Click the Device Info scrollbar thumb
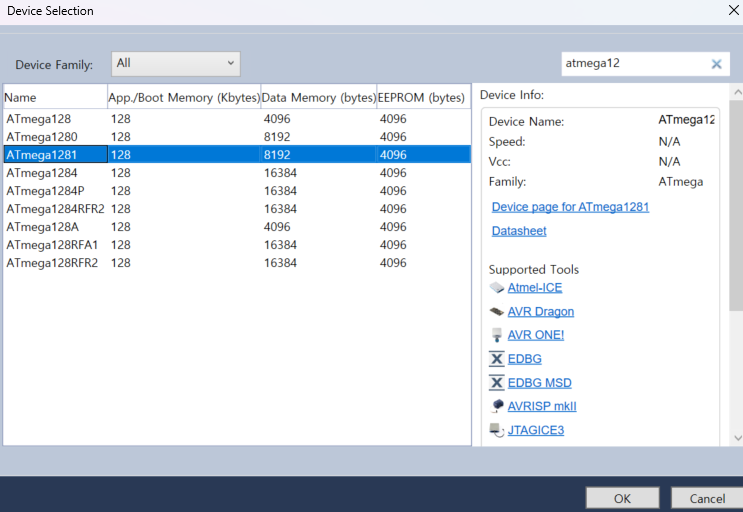Image resolution: width=743 pixels, height=512 pixels. coord(736,205)
